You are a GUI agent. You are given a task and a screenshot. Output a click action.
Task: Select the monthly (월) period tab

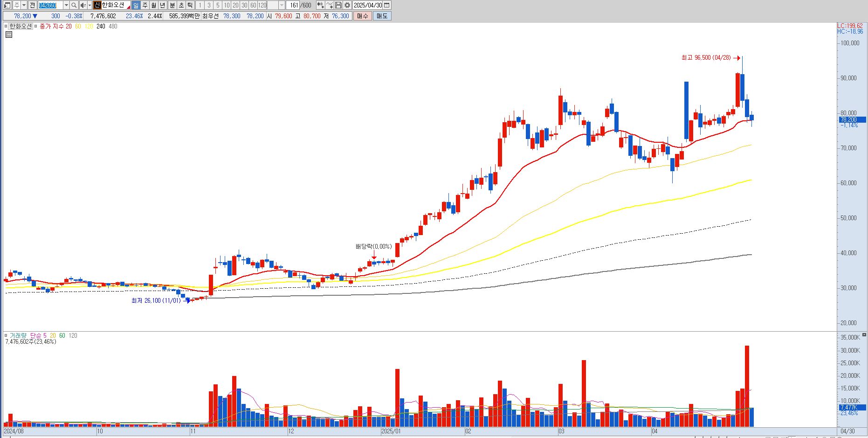pos(154,5)
